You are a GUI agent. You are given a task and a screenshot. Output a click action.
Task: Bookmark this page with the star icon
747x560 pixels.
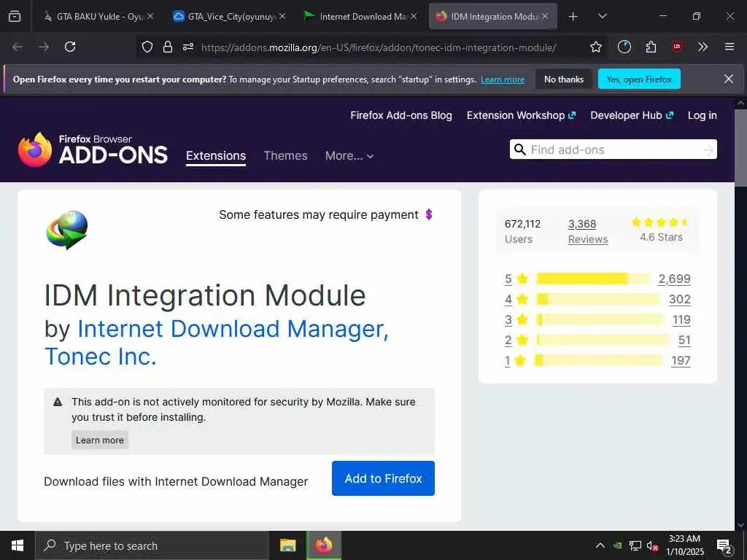(x=595, y=47)
